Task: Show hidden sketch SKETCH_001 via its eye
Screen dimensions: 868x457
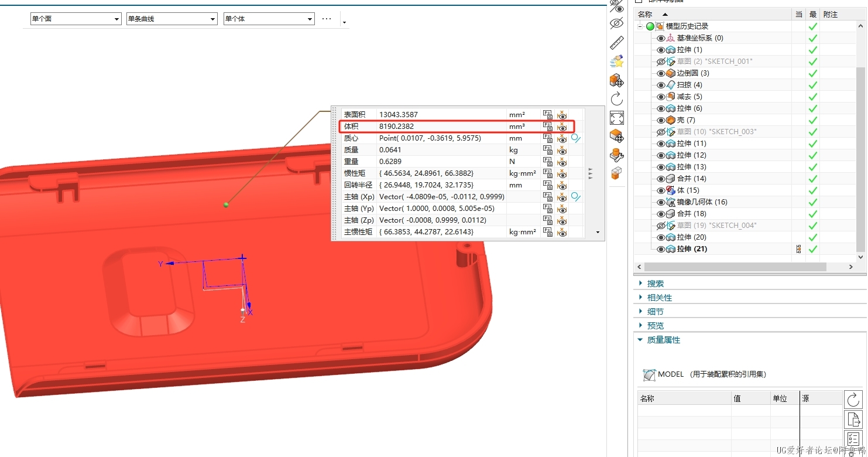Action: coord(661,62)
